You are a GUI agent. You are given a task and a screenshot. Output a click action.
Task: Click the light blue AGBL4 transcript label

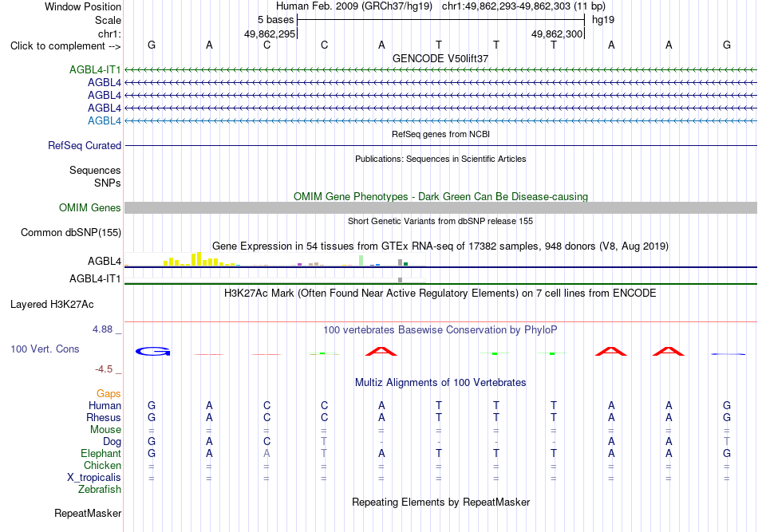[x=105, y=120]
